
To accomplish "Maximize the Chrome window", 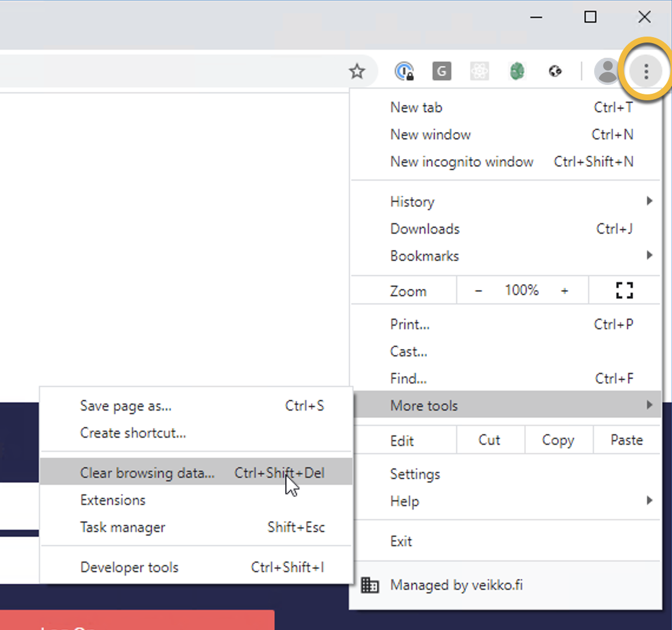I will coord(590,17).
